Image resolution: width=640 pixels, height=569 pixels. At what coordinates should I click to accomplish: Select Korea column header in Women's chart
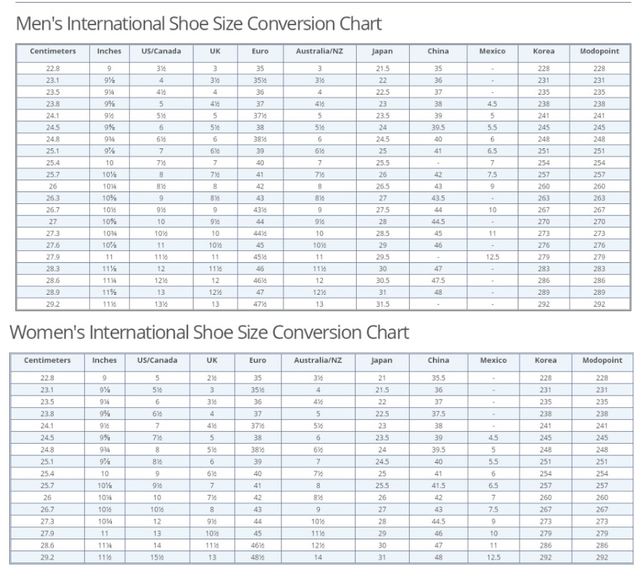(545, 360)
